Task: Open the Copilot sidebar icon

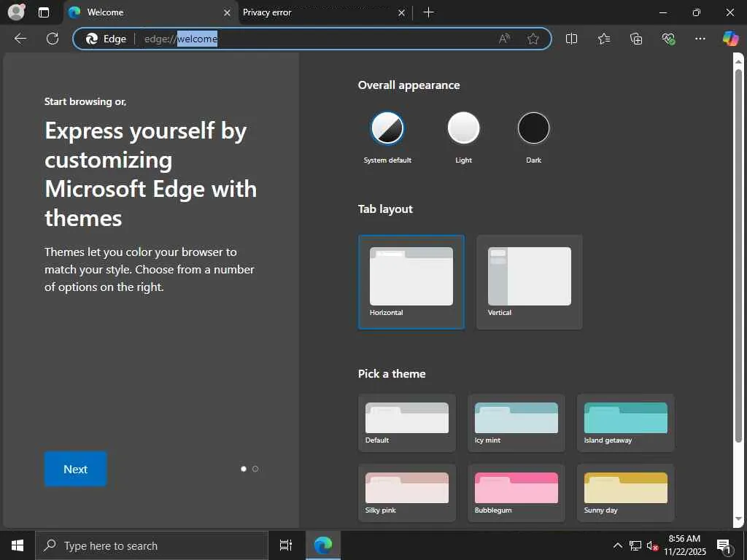Action: coord(729,39)
